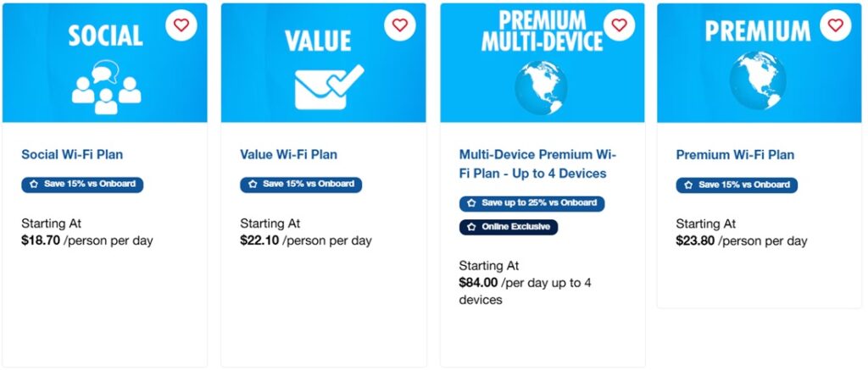Click Save up to 25% badge
Viewport: 868px width, 370px height.
[531, 204]
